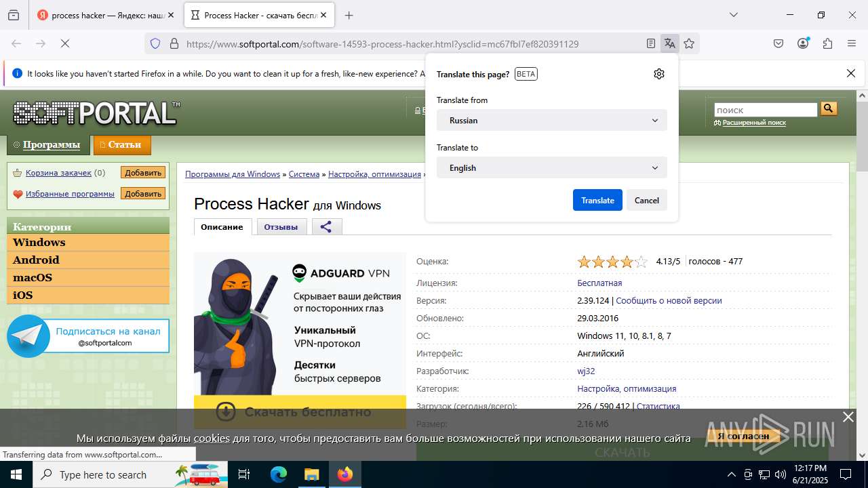Click the поиск search input field
The image size is (868, 488).
pos(766,110)
